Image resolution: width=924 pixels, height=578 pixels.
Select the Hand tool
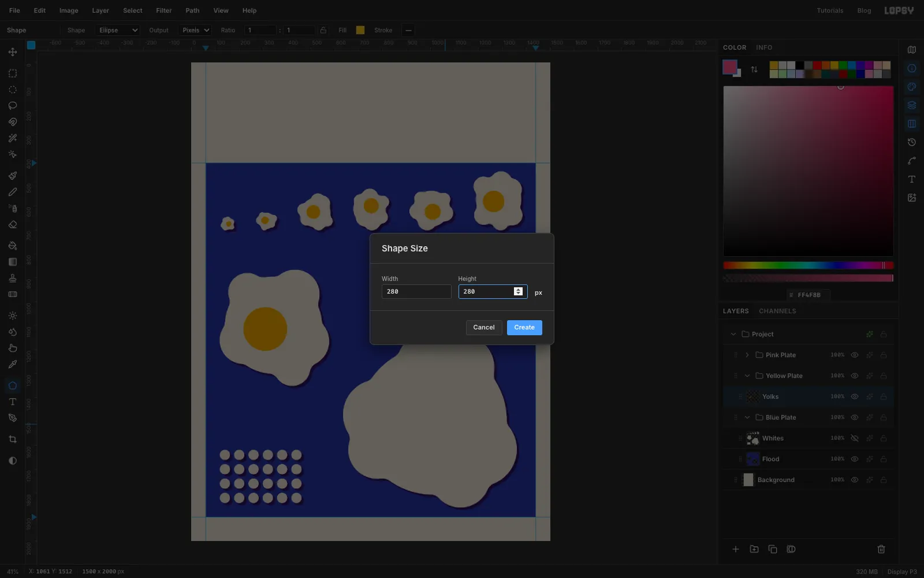[13, 348]
